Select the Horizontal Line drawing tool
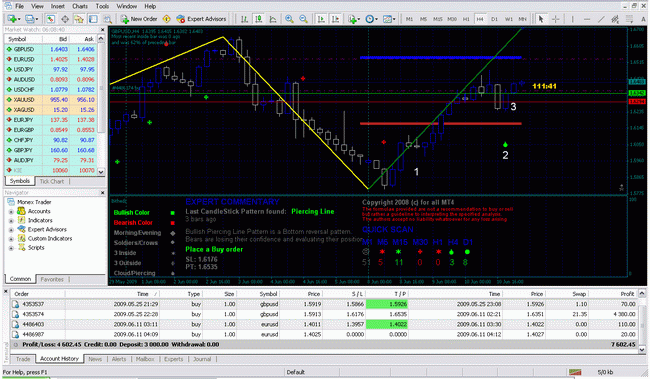 [x=587, y=19]
